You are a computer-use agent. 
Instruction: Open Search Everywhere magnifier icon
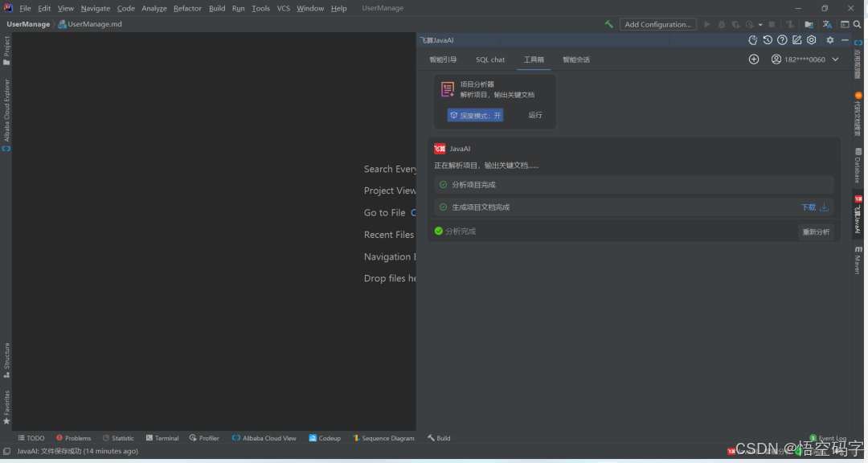pos(857,24)
